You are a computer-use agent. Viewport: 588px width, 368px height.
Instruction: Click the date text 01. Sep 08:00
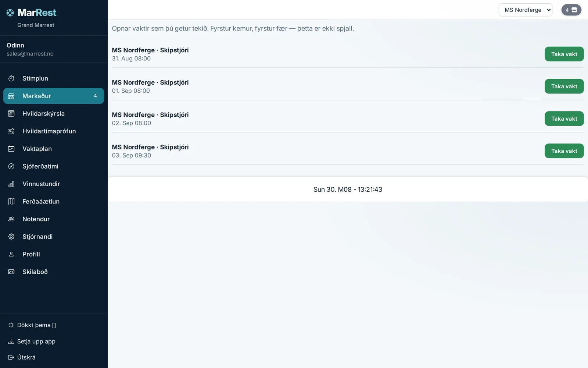click(x=131, y=91)
